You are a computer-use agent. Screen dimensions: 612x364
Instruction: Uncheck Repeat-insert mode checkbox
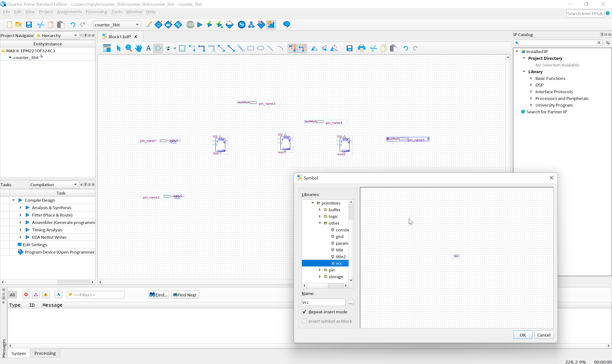pos(304,312)
